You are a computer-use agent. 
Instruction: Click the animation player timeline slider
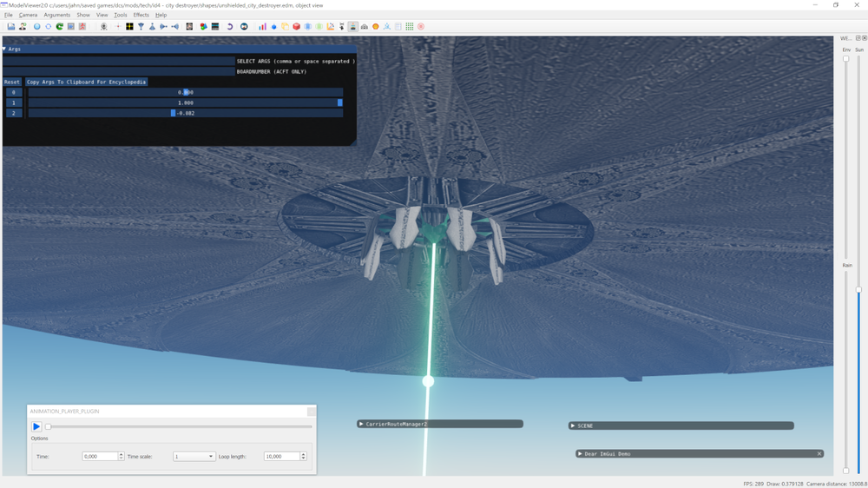180,426
